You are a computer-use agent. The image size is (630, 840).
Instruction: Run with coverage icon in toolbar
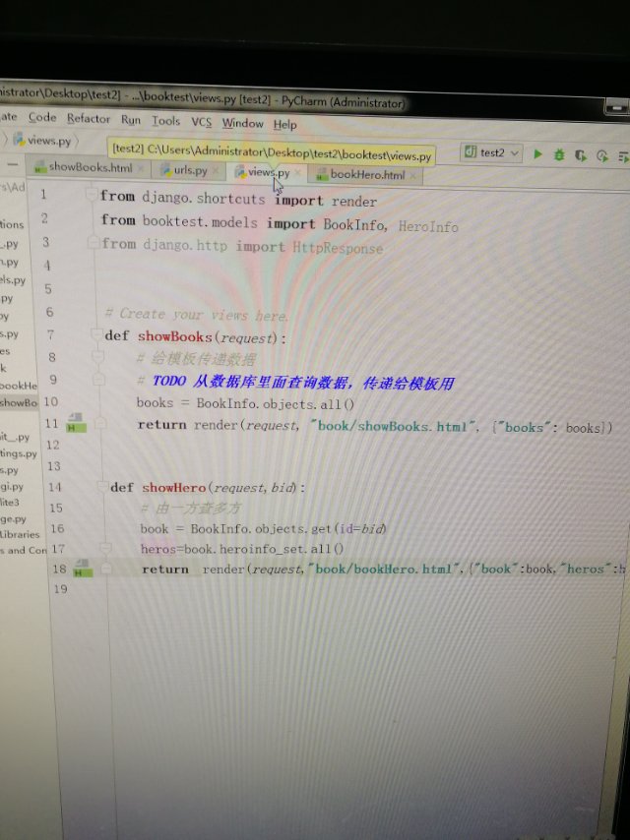(x=581, y=155)
